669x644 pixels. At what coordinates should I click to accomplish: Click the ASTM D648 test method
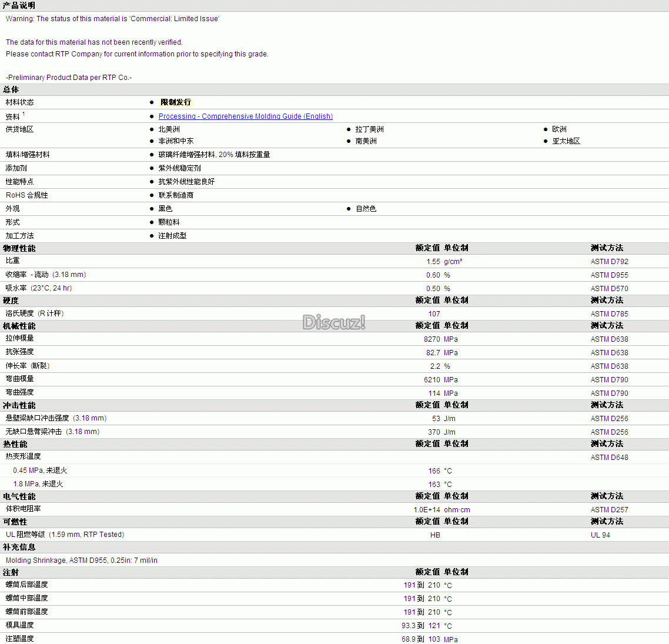[609, 458]
